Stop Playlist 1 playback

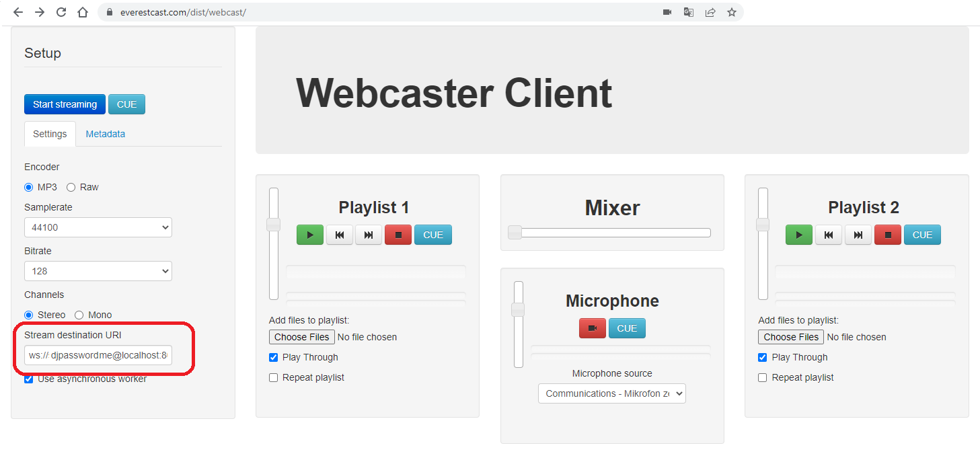[x=398, y=235]
